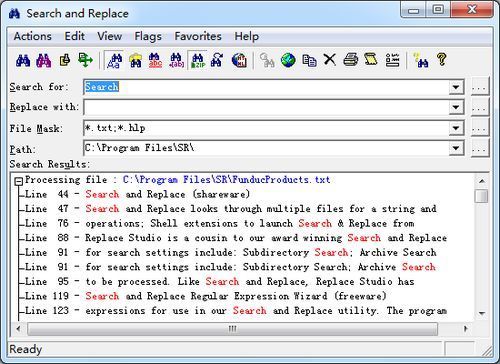500x364 pixels.
Task: Click the ... button beside File Mask
Action: coord(479,128)
